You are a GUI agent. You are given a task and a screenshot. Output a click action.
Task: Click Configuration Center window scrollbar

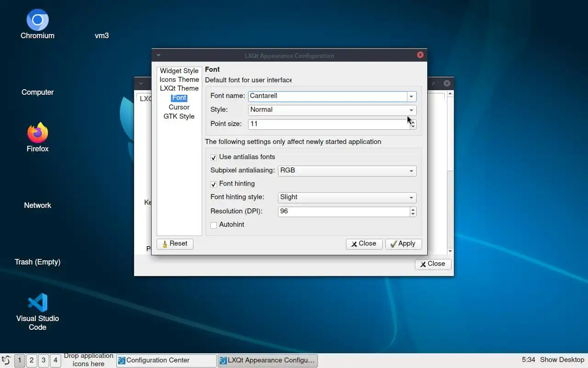pyautogui.click(x=450, y=172)
